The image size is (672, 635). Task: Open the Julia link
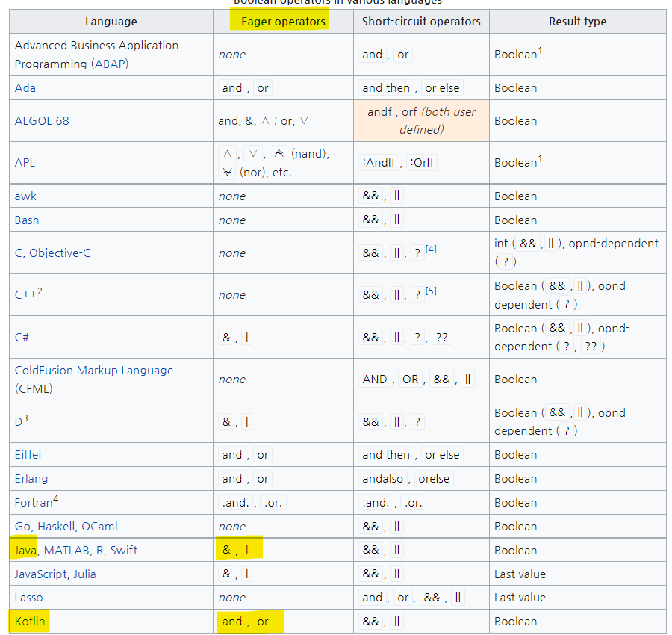point(84,574)
